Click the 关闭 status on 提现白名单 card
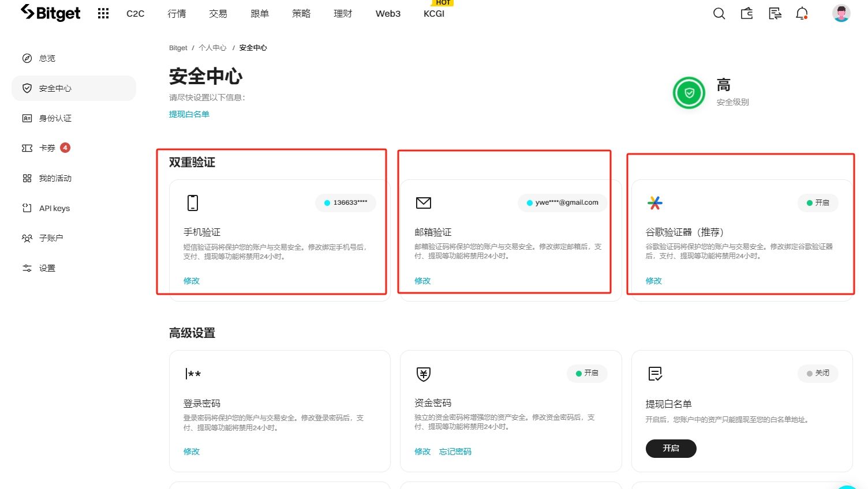 (817, 373)
